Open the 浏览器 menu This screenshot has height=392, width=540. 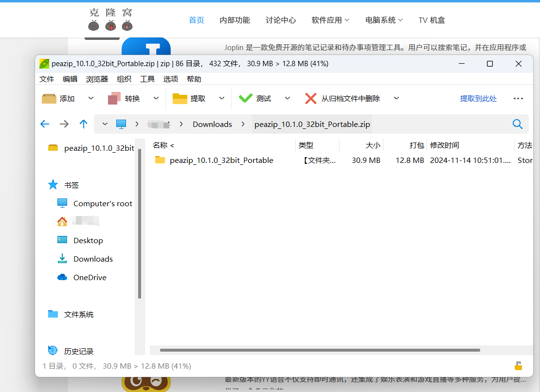pyautogui.click(x=97, y=79)
